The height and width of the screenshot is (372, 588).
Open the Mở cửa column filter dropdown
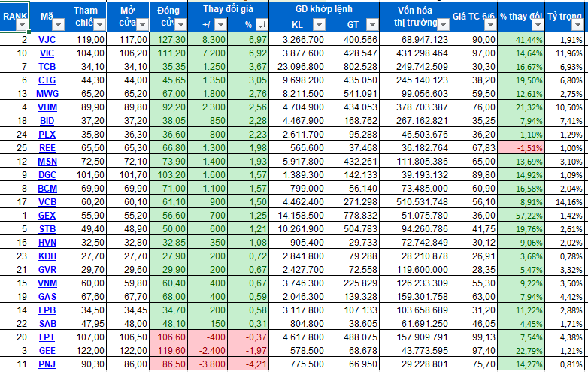[142, 25]
